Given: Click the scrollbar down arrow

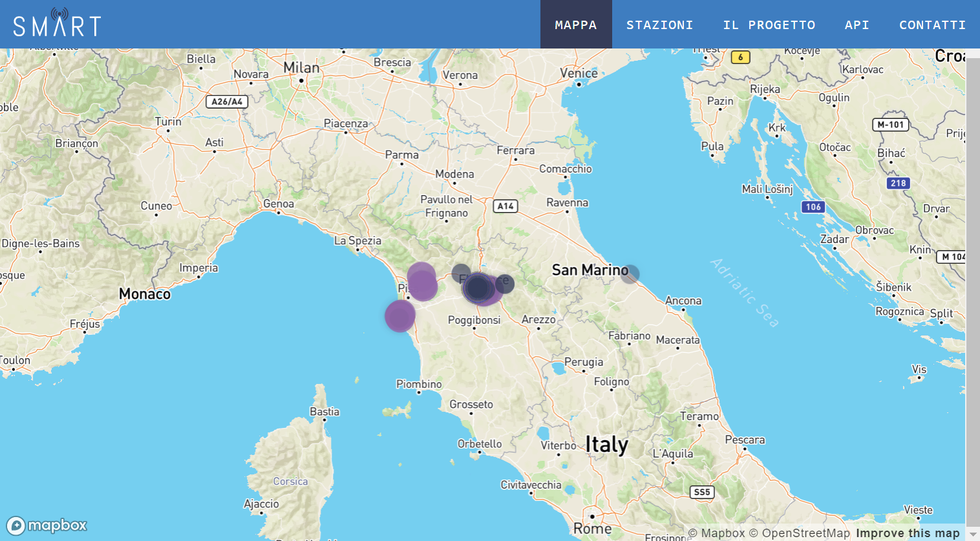Looking at the screenshot, I should tap(973, 534).
